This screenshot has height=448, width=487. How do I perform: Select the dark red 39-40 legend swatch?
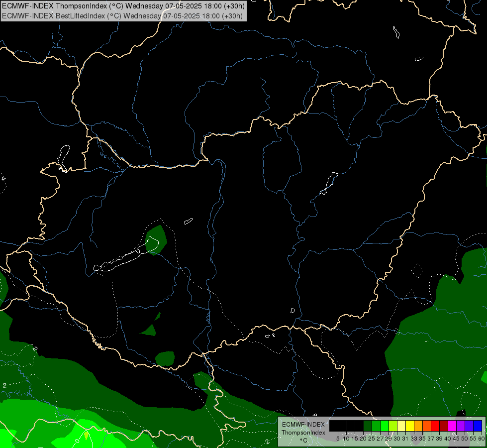[444, 426]
